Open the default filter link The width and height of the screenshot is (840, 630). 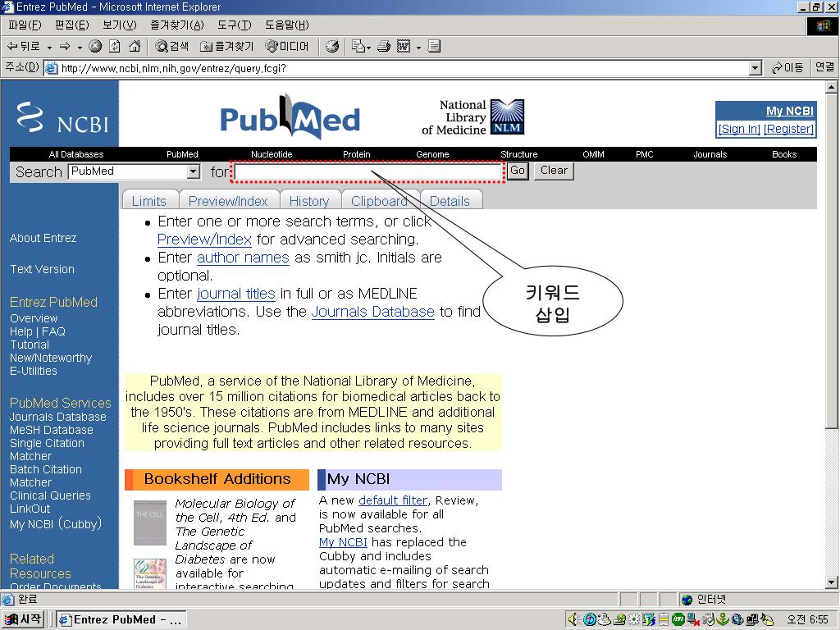(393, 500)
